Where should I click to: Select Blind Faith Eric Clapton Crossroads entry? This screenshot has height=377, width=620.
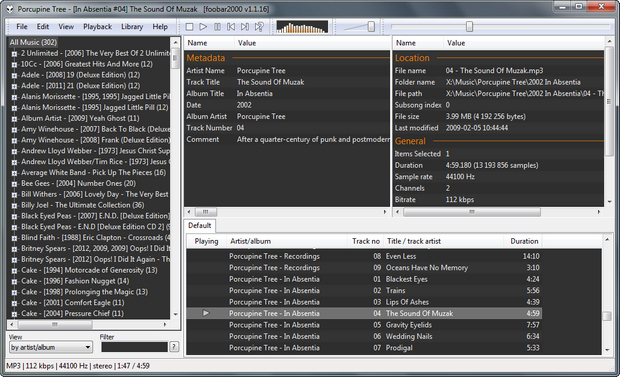(x=95, y=237)
